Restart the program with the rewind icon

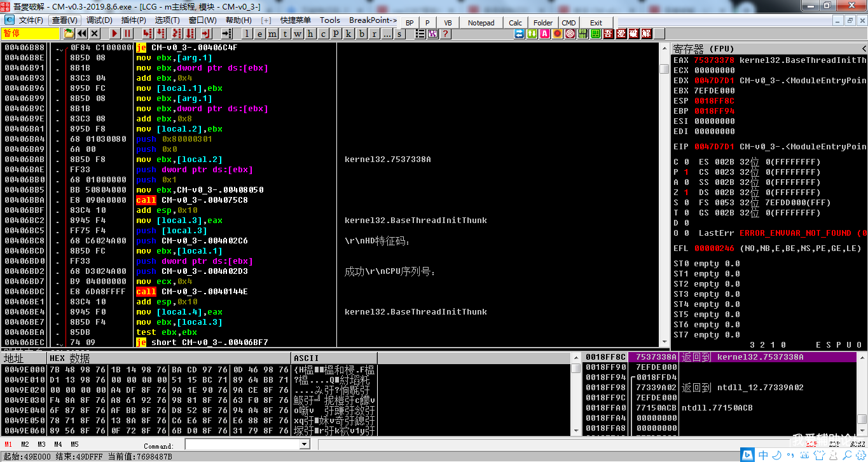pyautogui.click(x=82, y=34)
